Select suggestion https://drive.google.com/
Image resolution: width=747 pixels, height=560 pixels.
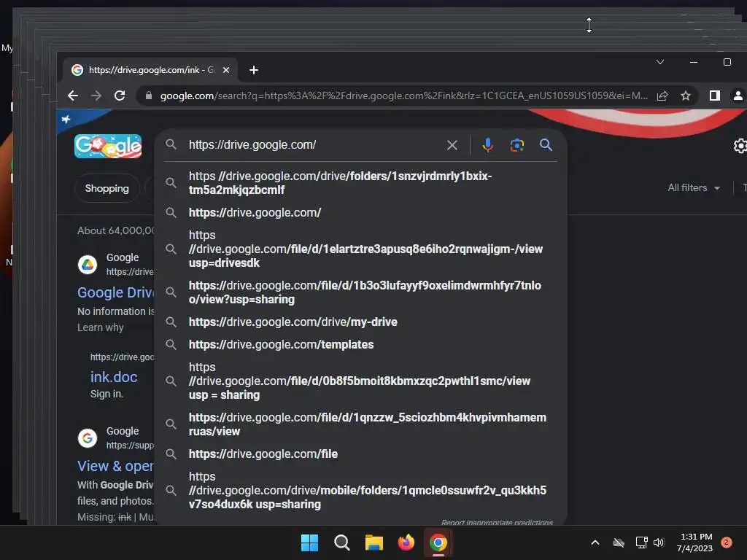pyautogui.click(x=360, y=212)
